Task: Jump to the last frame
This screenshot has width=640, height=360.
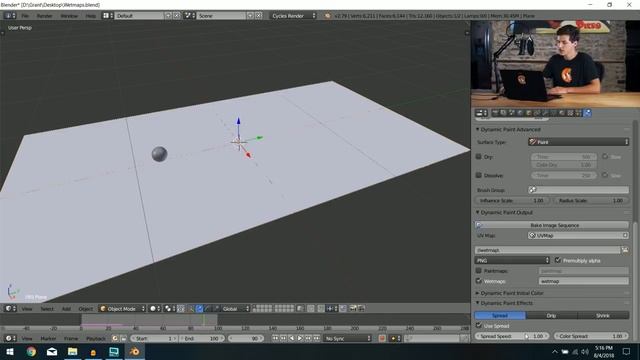Action: tap(316, 338)
